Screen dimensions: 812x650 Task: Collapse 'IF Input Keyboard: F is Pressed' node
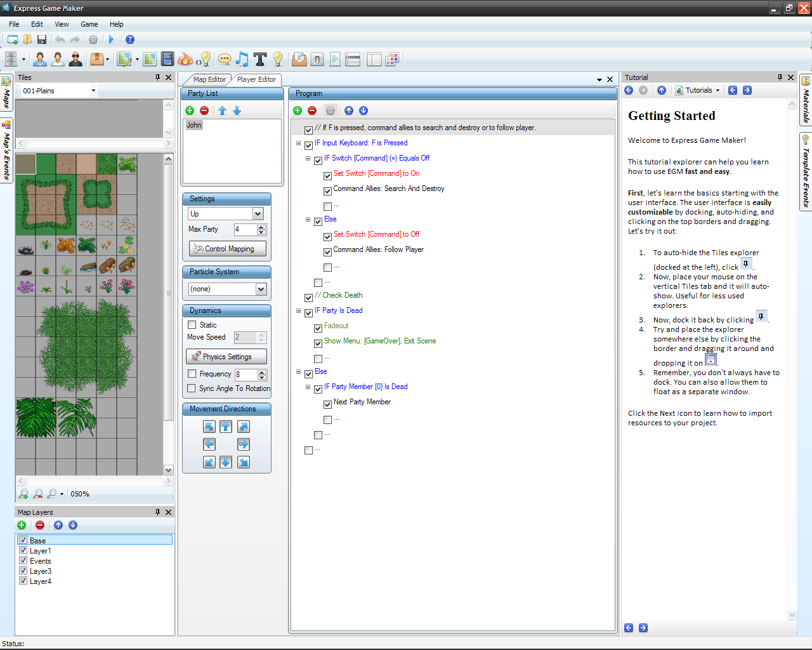pos(299,143)
